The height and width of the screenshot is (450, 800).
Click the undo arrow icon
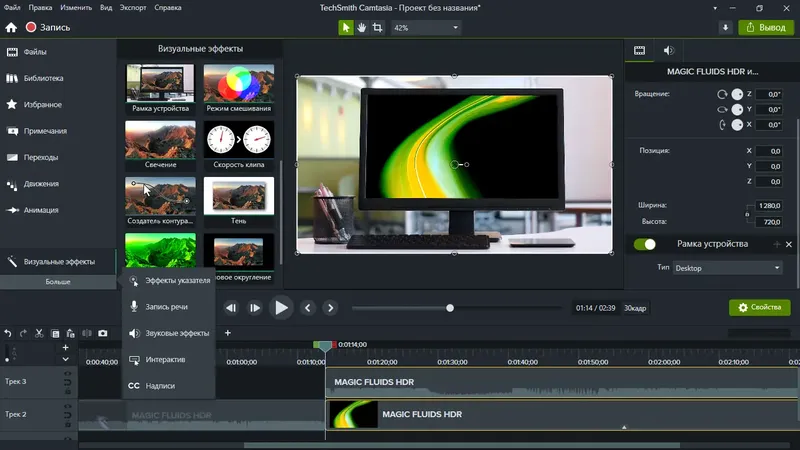coord(8,333)
